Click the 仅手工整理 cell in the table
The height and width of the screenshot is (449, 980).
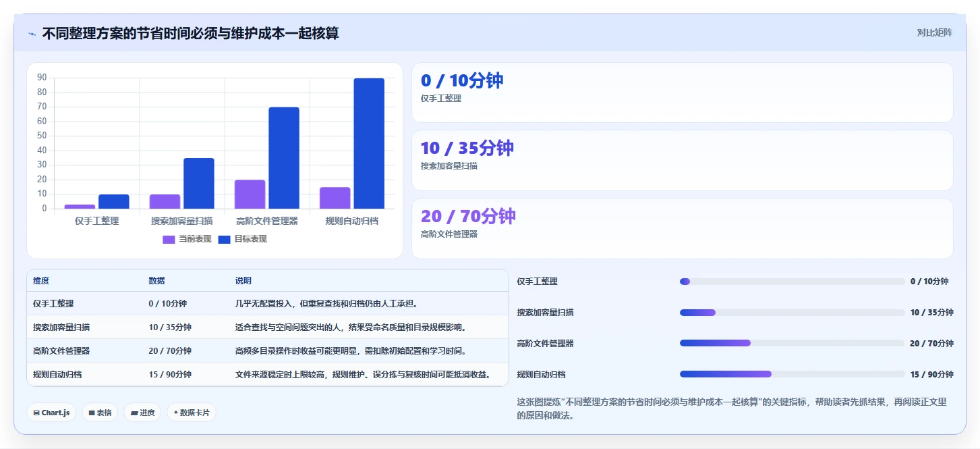pyautogui.click(x=53, y=304)
